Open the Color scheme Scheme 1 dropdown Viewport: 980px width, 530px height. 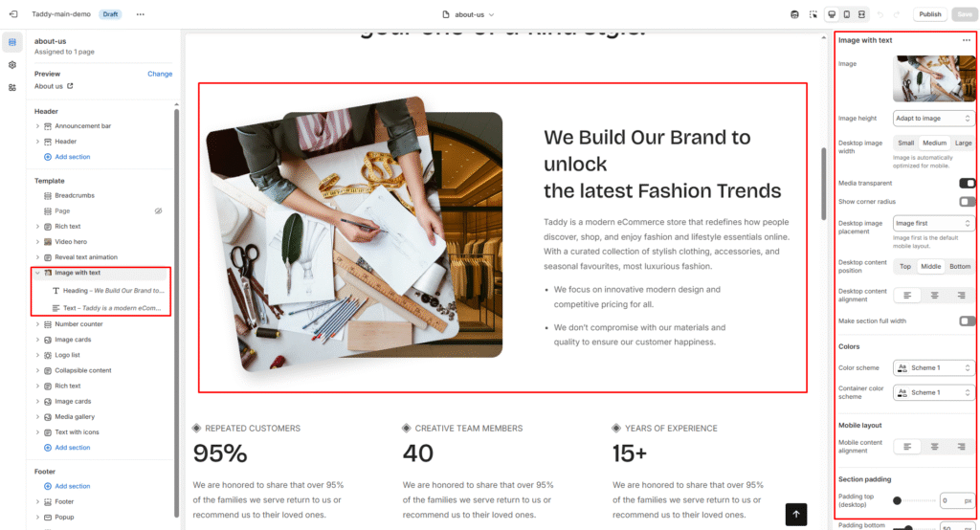point(933,368)
